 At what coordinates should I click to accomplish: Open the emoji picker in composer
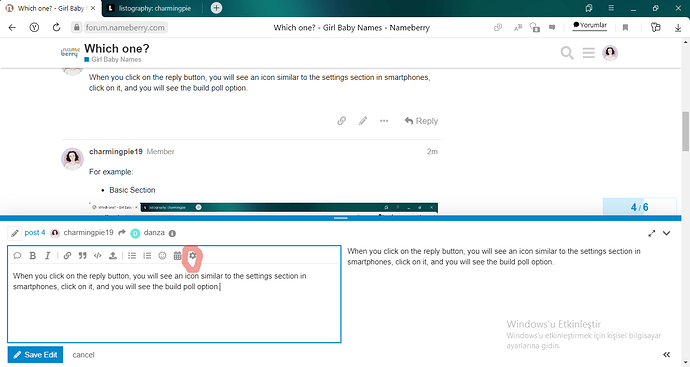[x=162, y=256]
